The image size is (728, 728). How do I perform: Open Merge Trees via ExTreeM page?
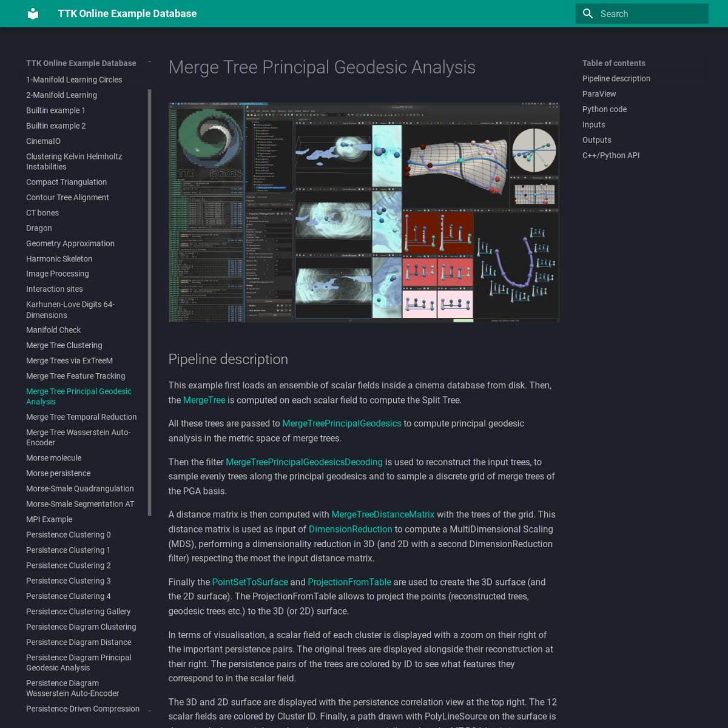[x=69, y=360]
